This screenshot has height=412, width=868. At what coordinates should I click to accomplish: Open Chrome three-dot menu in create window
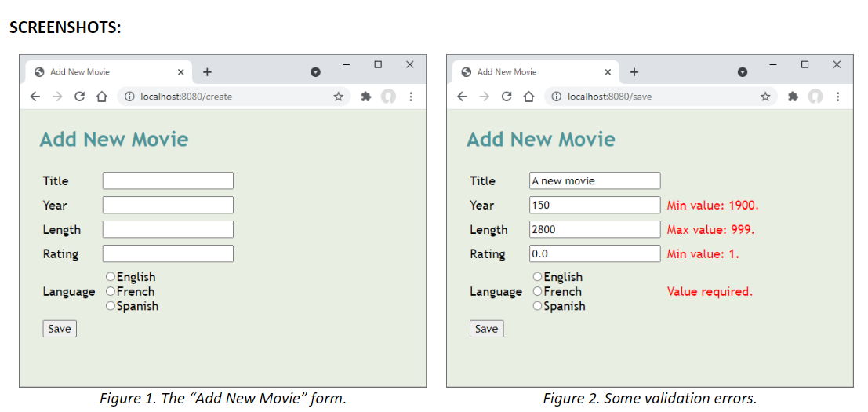point(411,97)
